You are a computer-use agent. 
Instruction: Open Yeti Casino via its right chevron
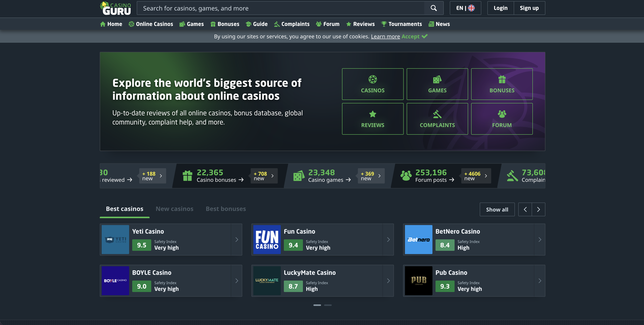click(237, 240)
